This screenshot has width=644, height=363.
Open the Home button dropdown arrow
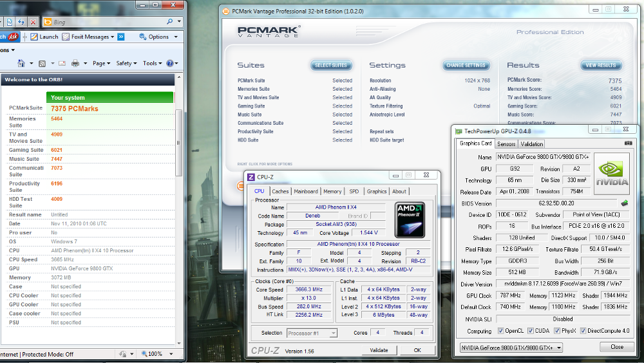point(31,63)
